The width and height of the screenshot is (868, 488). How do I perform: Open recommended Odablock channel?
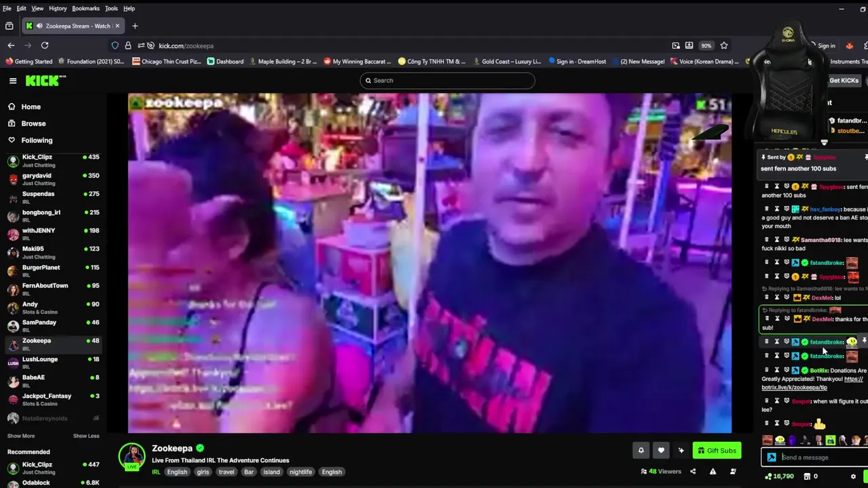coord(53,483)
